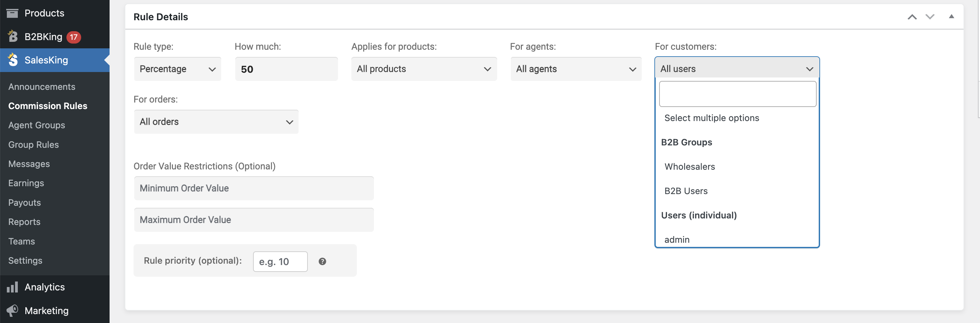Screen dimensions: 980x323
Task: Select Wholesalers customer group
Action: [x=737, y=167]
